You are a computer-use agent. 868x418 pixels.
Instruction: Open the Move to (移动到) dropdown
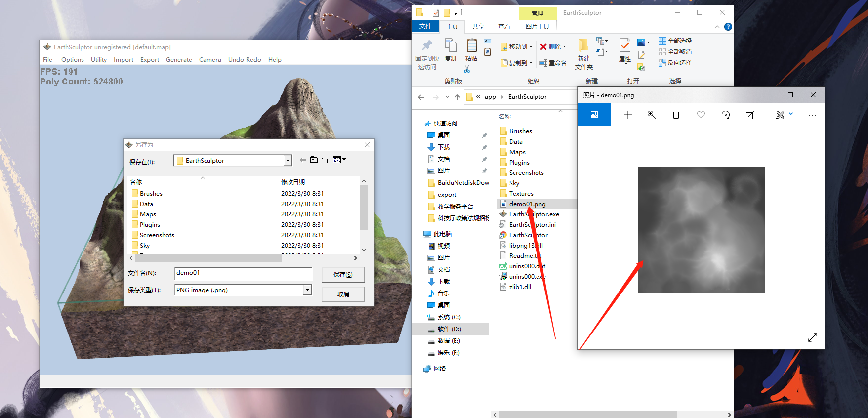[516, 46]
